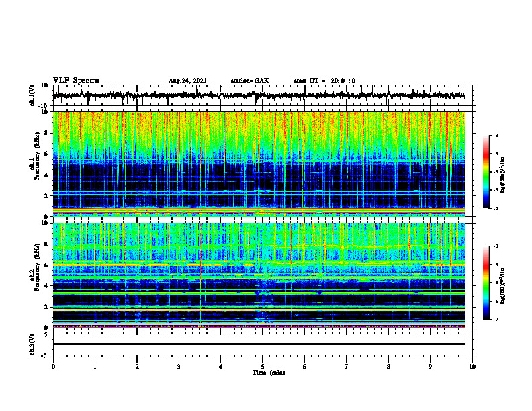532x411 pixels.
Task: Click the ch.2 spectrogram panel
Action: (x=259, y=275)
